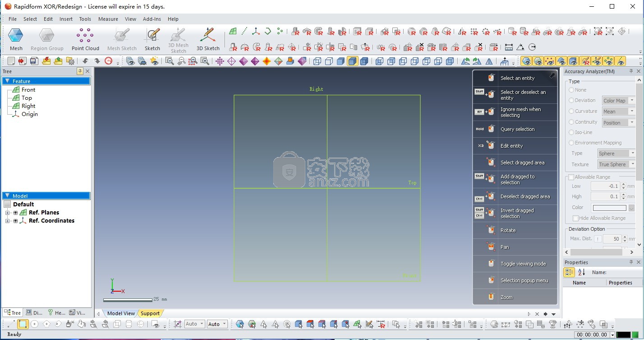Click the Undo arrow icon
This screenshot has width=644, height=340.
[x=85, y=61]
